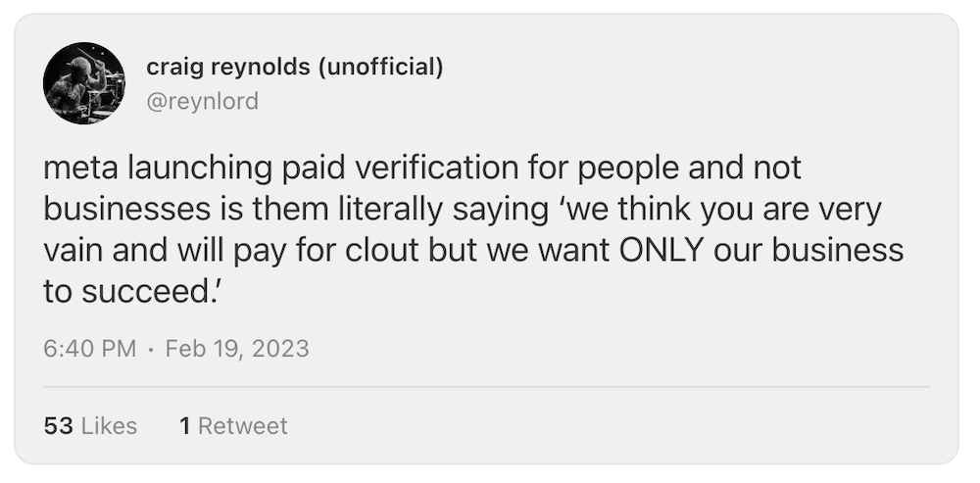Click the word 'ONLY' in the tweet
Viewport: 980px width, 483px height.
[660, 250]
